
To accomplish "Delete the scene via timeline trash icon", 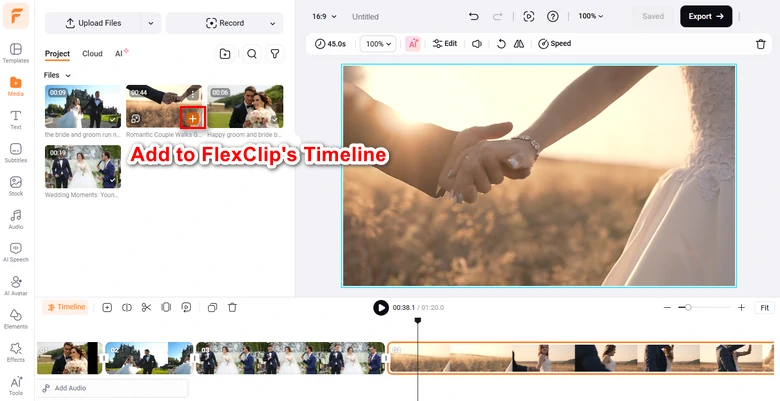I will coord(232,307).
